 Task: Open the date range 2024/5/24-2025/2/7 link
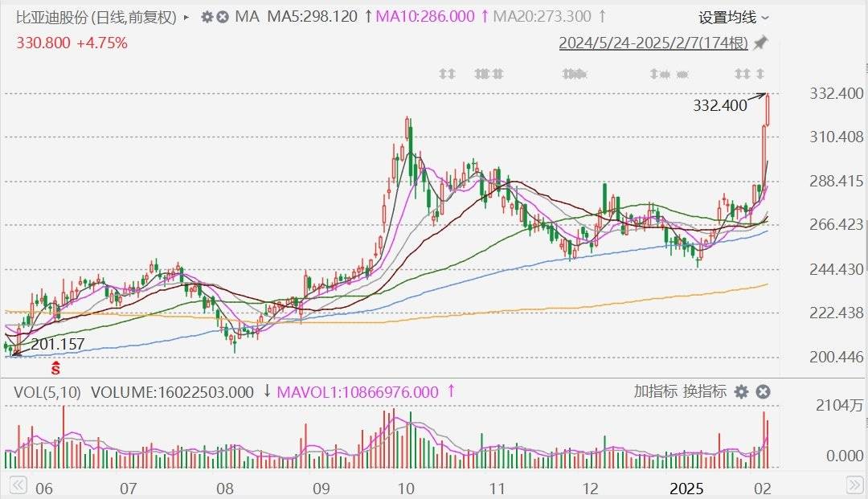point(653,43)
